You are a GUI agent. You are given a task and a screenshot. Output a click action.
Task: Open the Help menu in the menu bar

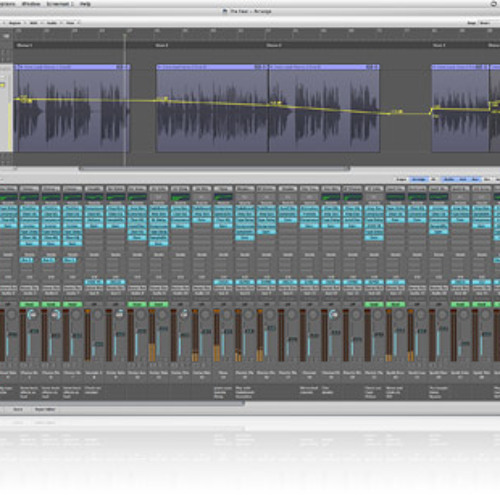pos(85,4)
